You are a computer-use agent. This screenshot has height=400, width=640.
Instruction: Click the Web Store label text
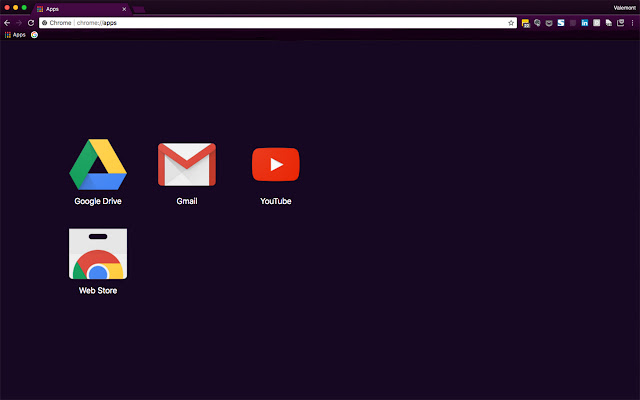(x=98, y=291)
